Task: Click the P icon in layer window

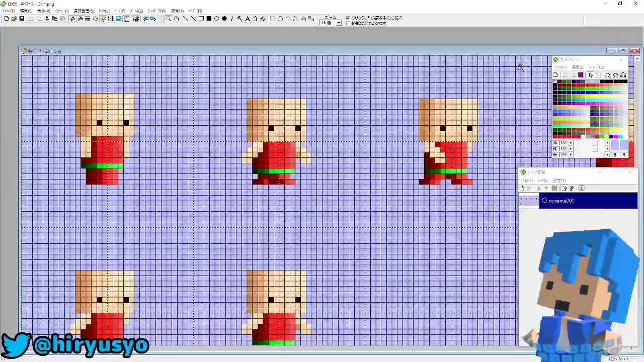Action: (x=572, y=189)
